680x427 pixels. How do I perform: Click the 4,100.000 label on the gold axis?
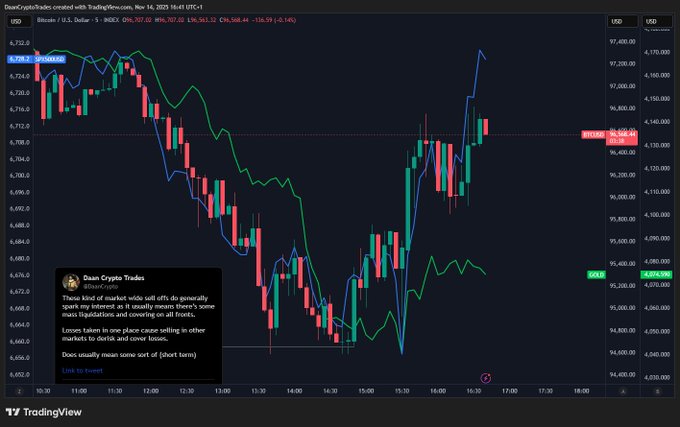pos(657,215)
